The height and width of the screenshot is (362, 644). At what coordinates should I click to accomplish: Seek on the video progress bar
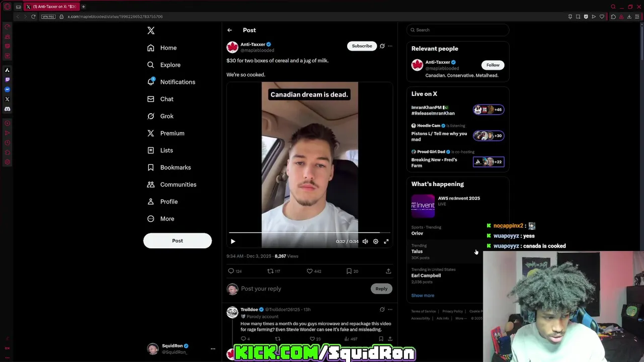(309, 233)
